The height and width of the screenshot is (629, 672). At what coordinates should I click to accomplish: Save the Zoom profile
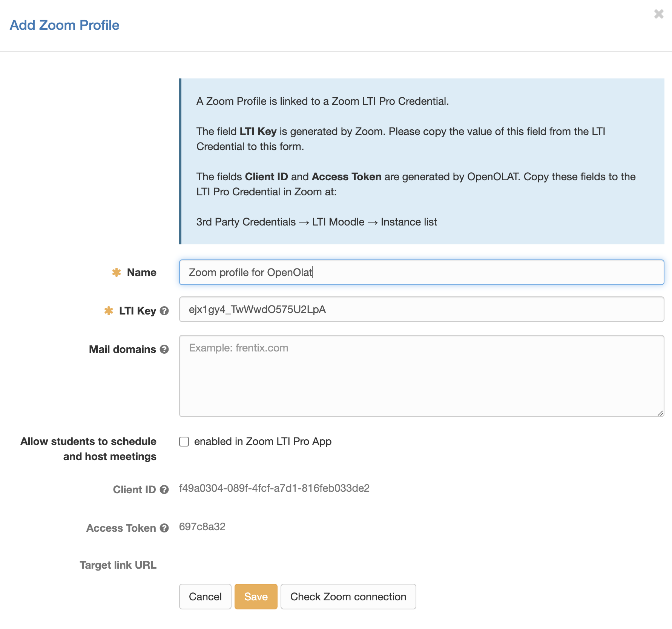pyautogui.click(x=256, y=597)
